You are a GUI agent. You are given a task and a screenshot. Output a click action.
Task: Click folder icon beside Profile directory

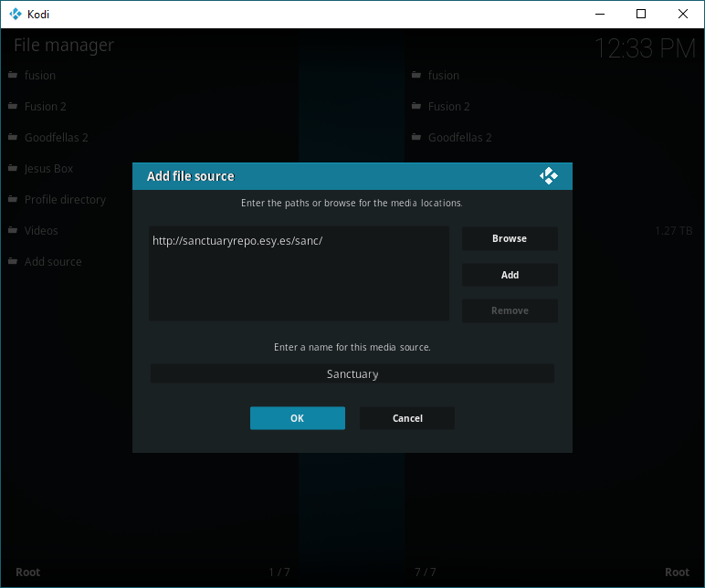pos(13,199)
